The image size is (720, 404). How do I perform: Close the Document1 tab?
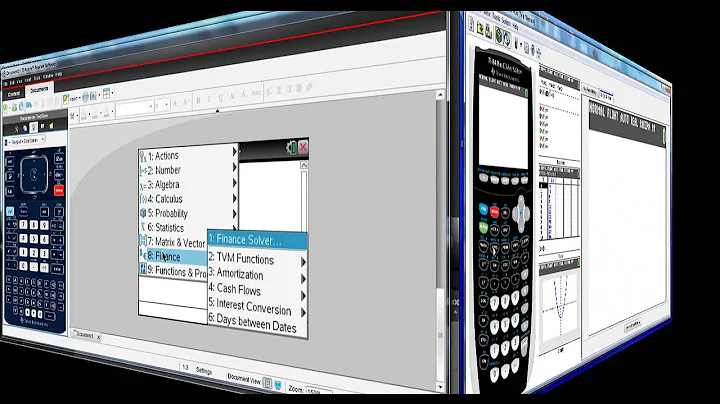[x=98, y=337]
